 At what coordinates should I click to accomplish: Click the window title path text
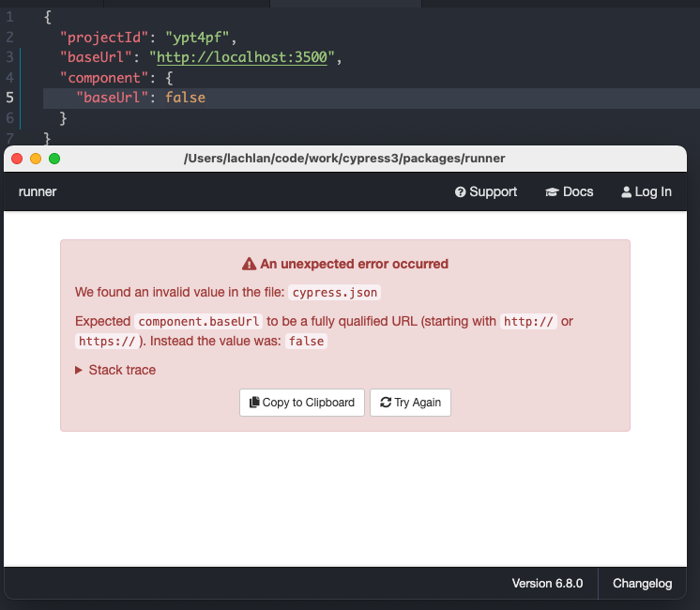point(344,159)
